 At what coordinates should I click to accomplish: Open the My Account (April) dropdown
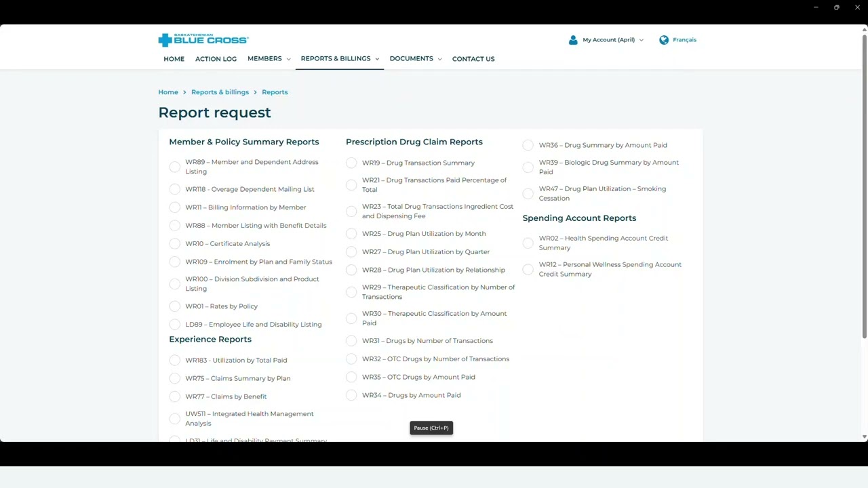(613, 40)
